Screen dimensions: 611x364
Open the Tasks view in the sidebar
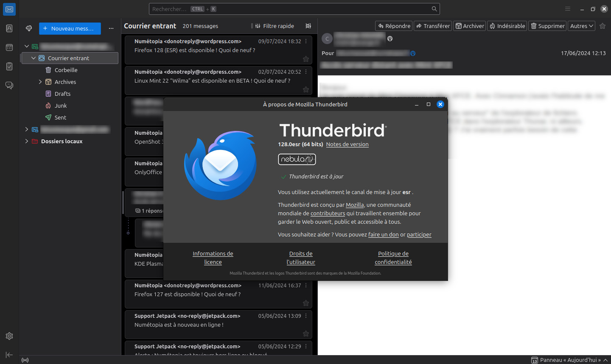[9, 66]
